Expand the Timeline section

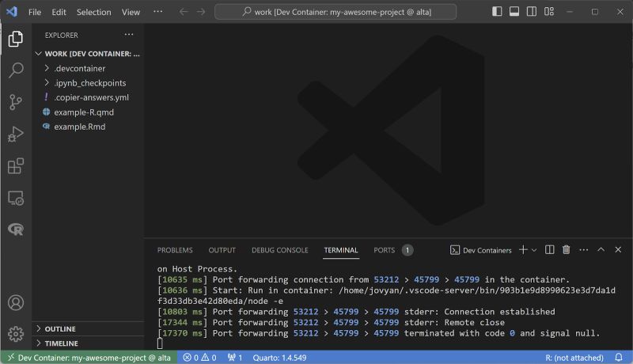tap(88, 343)
